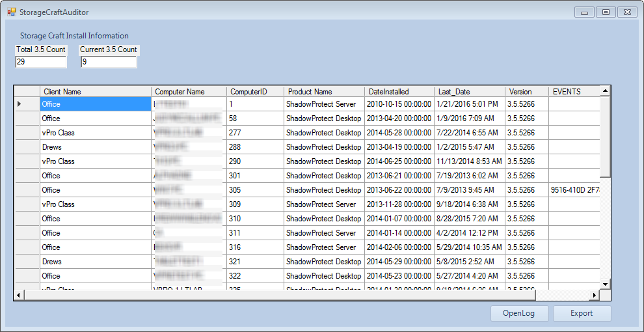Select Last_Date cell '1/21/2016 5:01 PM'
Screen dimensions: 644x332
pyautogui.click(x=470, y=104)
